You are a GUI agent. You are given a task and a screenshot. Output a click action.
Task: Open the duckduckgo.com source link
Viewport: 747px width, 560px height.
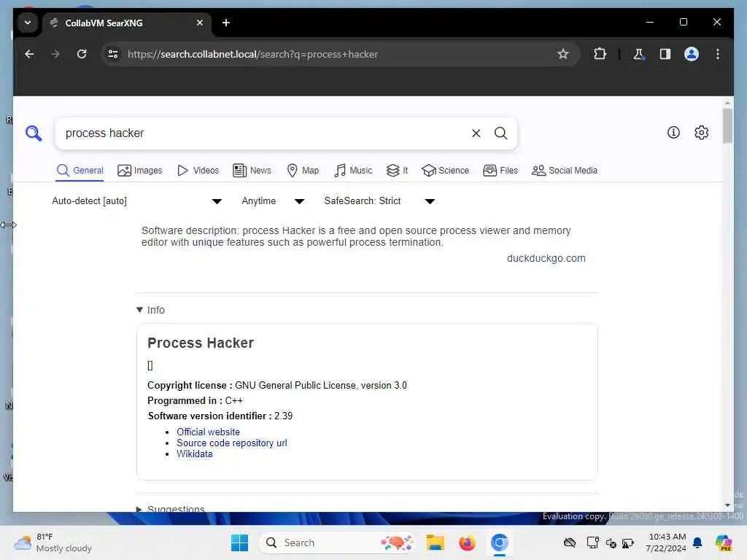click(546, 258)
